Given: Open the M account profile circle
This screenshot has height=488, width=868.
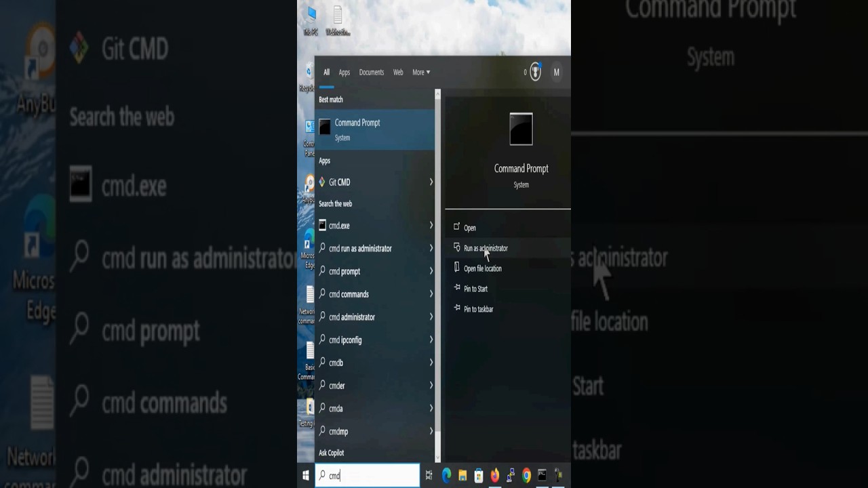Looking at the screenshot, I should click(x=557, y=72).
